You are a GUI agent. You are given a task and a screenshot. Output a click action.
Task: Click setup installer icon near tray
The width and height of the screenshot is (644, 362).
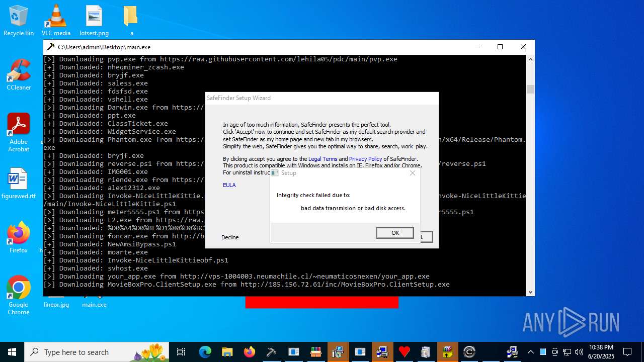(x=513, y=352)
